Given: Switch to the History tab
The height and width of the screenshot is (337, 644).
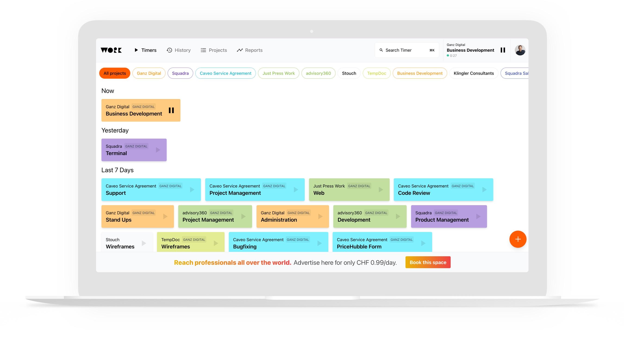Looking at the screenshot, I should click(x=182, y=50).
